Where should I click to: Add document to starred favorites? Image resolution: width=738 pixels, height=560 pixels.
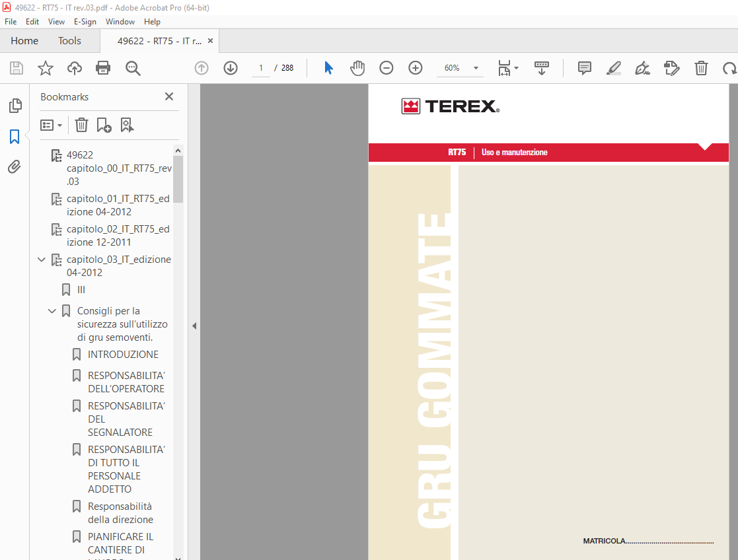tap(46, 68)
